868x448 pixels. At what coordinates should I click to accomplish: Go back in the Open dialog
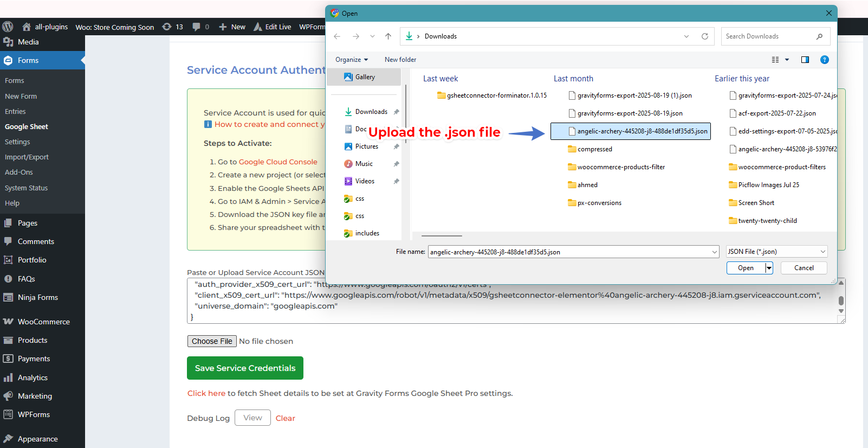(x=337, y=36)
